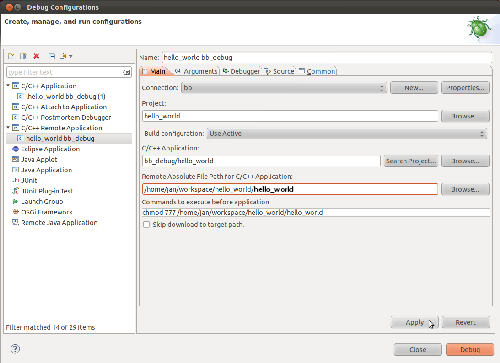Switch to the Source tab

(279, 71)
